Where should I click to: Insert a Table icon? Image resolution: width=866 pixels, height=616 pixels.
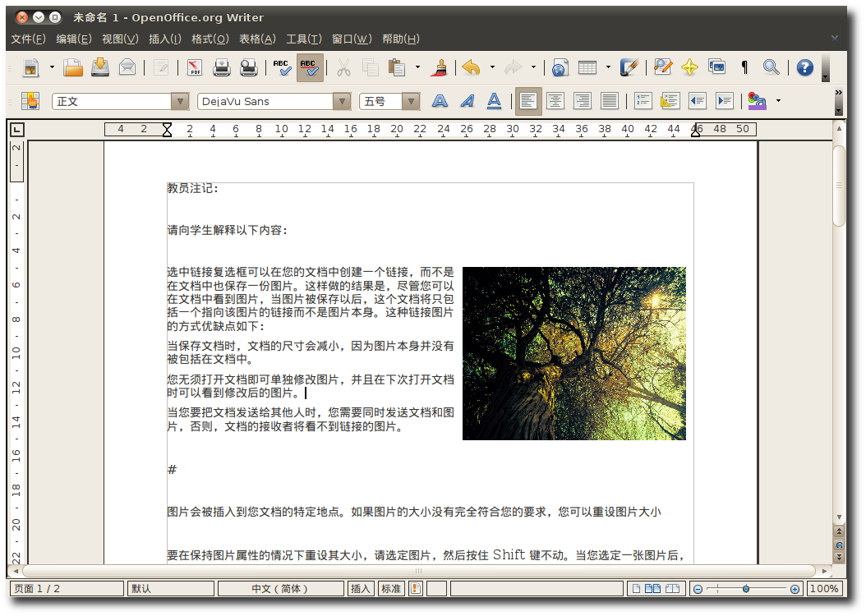tap(587, 68)
